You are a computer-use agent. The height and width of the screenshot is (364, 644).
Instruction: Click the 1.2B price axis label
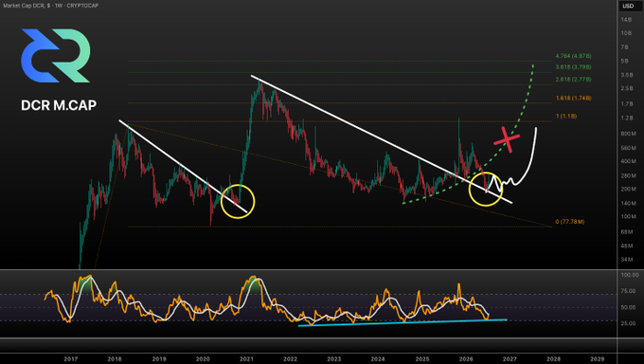[627, 118]
